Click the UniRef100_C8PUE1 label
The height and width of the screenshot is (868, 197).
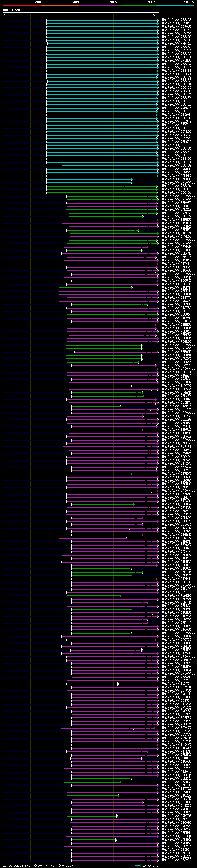click(176, 230)
